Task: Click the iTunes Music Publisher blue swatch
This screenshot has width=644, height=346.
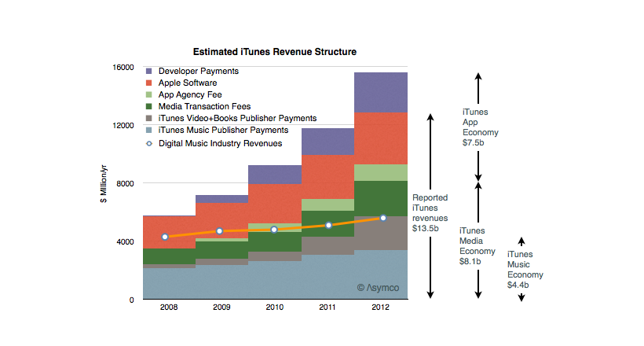Action: tap(149, 130)
